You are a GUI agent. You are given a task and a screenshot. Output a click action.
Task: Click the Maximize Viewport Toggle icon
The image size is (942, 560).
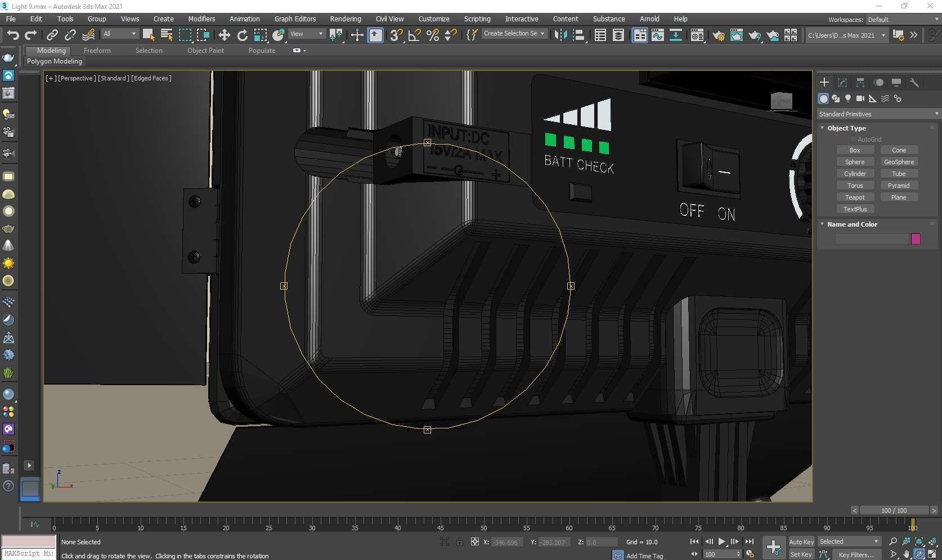coord(932,554)
